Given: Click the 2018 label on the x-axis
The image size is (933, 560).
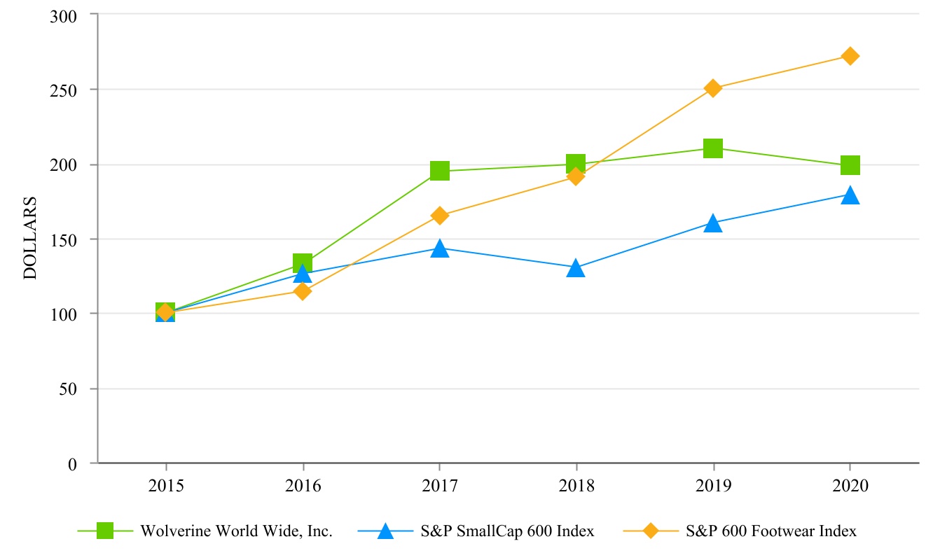Looking at the screenshot, I should click(576, 486).
